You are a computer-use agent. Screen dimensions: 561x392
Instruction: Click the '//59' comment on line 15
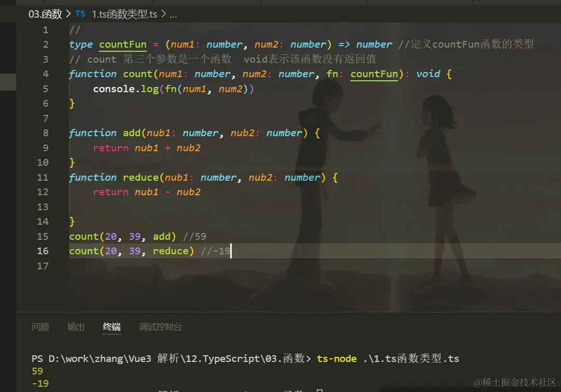194,236
